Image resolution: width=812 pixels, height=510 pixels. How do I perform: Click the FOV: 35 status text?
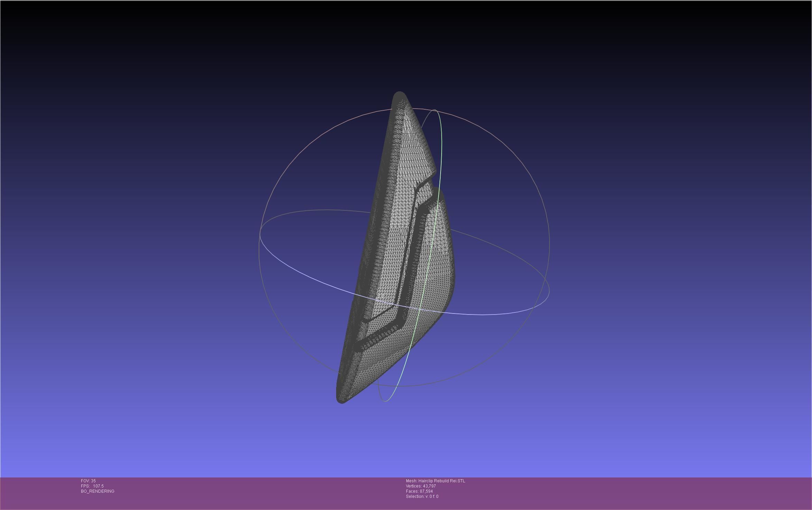tap(88, 481)
